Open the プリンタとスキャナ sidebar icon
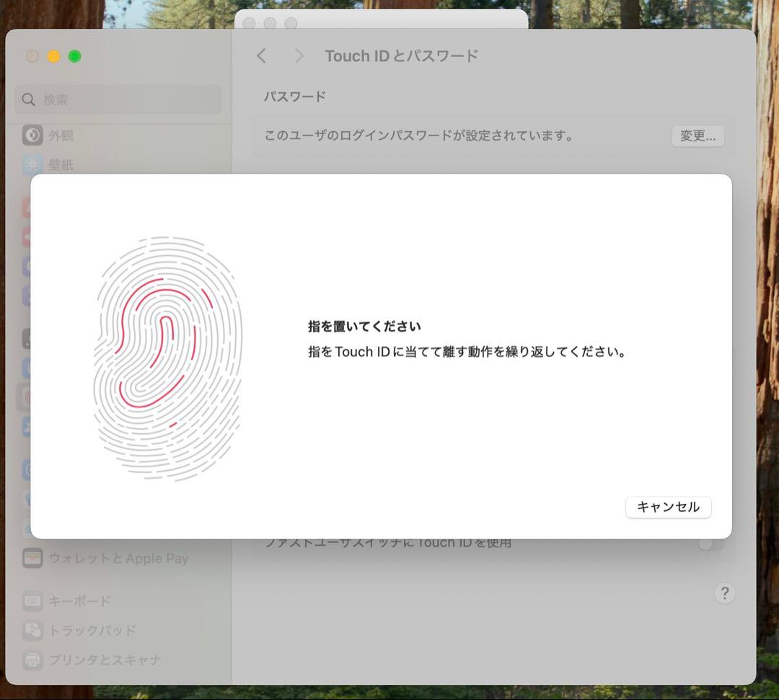The image size is (779, 700). (x=32, y=660)
